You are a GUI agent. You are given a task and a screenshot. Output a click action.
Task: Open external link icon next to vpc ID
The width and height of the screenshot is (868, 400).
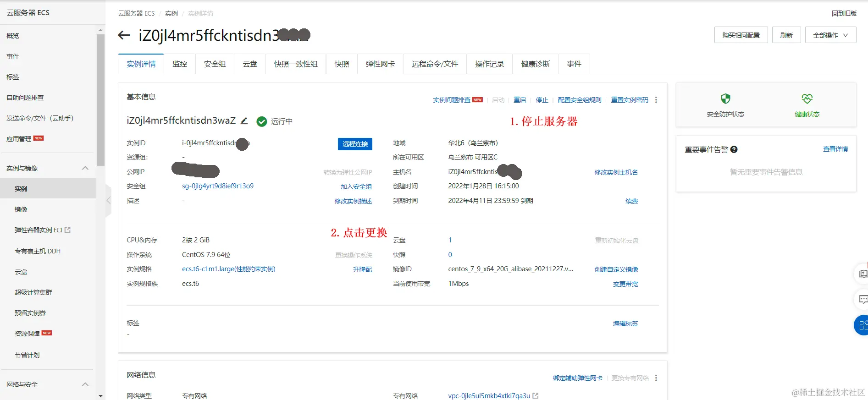pos(536,395)
